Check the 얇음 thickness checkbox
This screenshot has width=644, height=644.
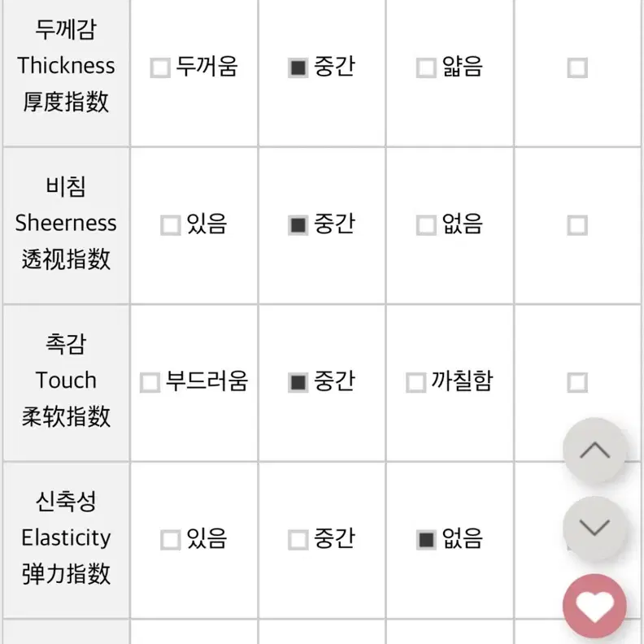[x=426, y=67]
